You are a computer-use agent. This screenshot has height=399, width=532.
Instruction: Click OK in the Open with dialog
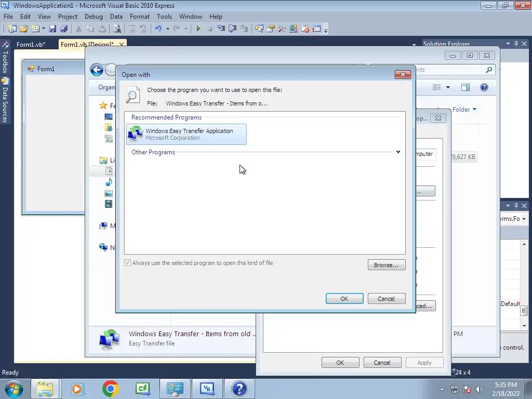pyautogui.click(x=344, y=299)
